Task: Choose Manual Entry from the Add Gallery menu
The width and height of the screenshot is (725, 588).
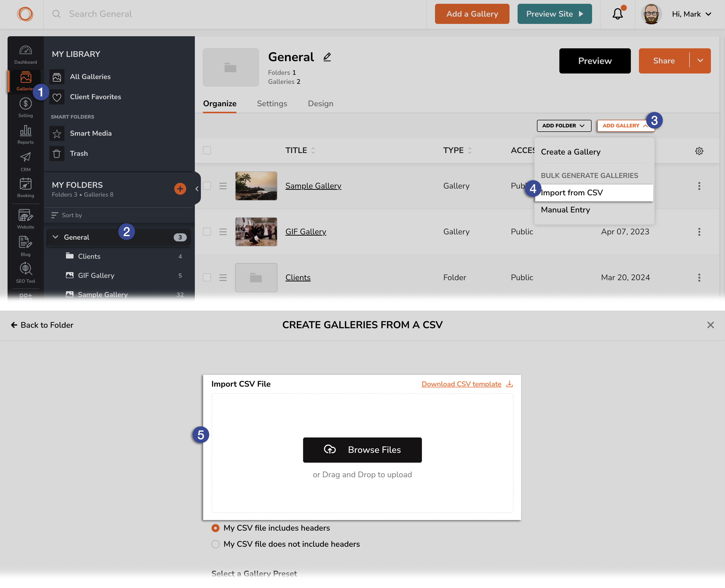Action: (565, 210)
